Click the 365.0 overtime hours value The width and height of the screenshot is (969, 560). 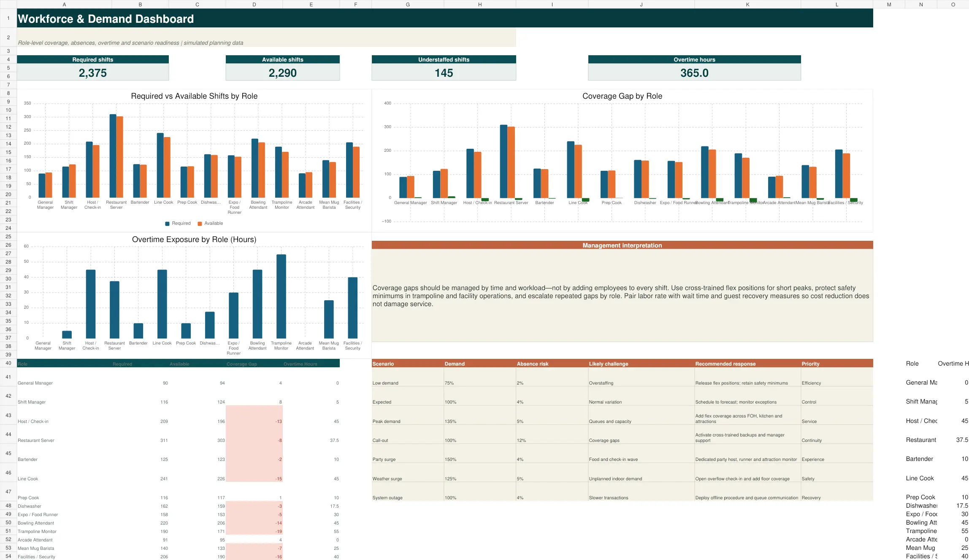pyautogui.click(x=694, y=73)
